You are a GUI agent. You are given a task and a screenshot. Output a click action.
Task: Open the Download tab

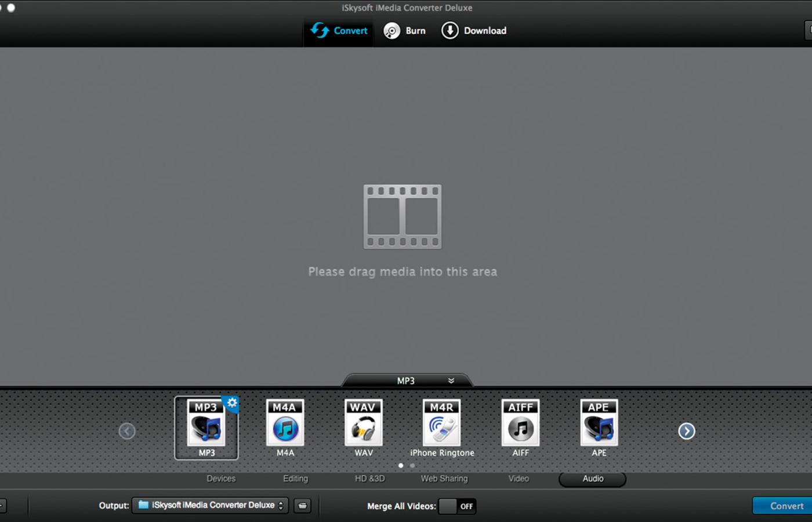(x=474, y=31)
